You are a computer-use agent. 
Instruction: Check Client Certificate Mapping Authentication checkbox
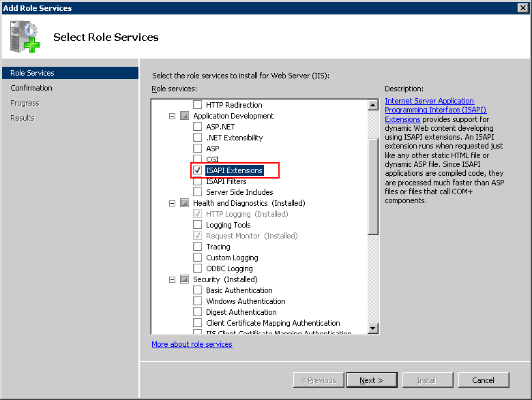(198, 322)
